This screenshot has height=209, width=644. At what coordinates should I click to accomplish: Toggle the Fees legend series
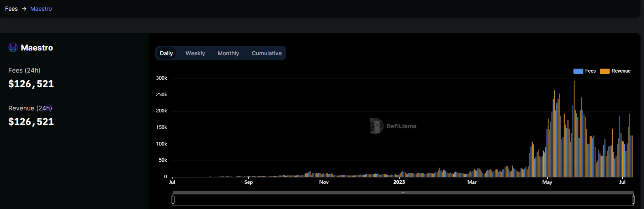pyautogui.click(x=584, y=71)
